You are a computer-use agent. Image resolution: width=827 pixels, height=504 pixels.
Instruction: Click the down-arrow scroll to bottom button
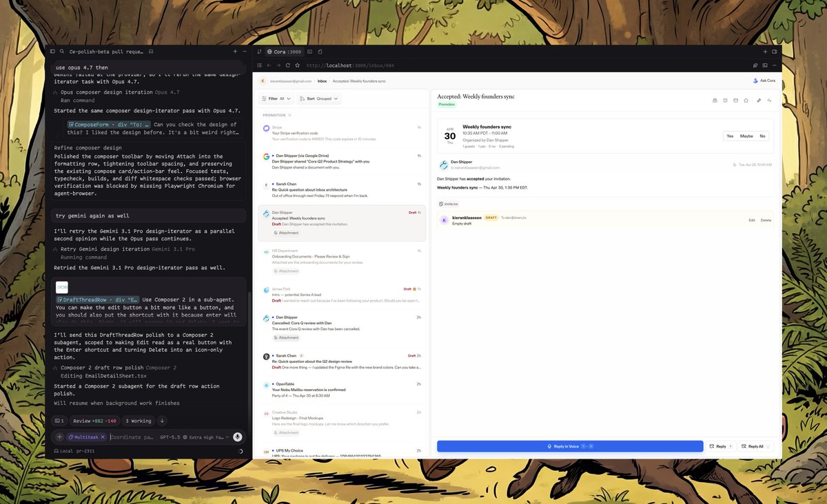click(x=162, y=421)
